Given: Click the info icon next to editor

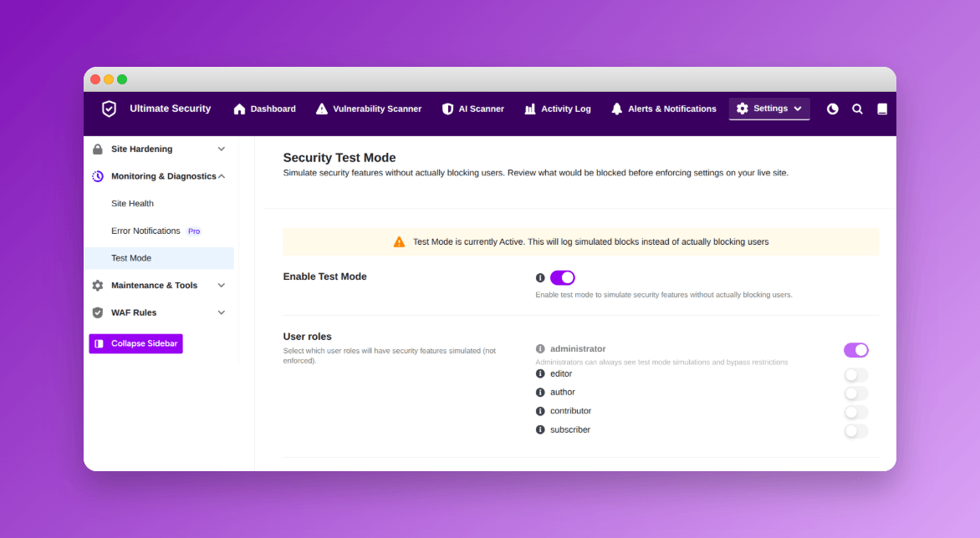Looking at the screenshot, I should pyautogui.click(x=540, y=374).
